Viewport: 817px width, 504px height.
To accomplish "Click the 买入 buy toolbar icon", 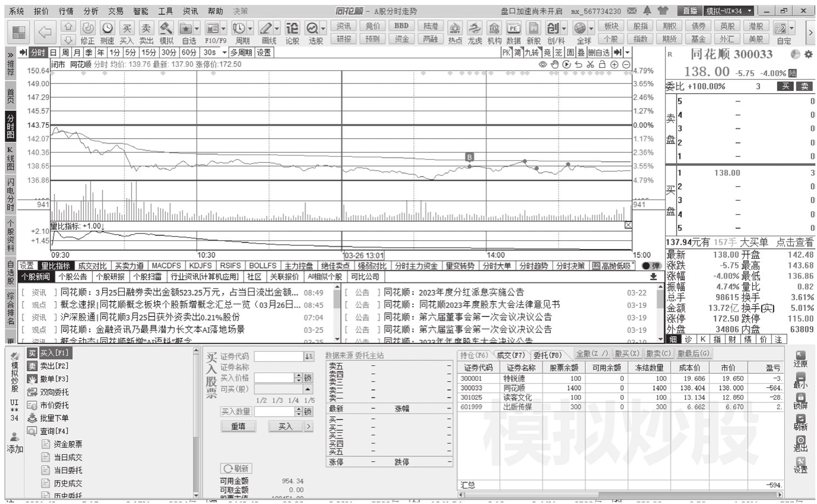I will (127, 28).
